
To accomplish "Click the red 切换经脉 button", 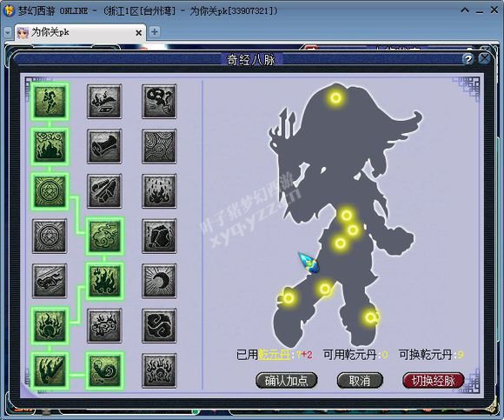I will 434,381.
